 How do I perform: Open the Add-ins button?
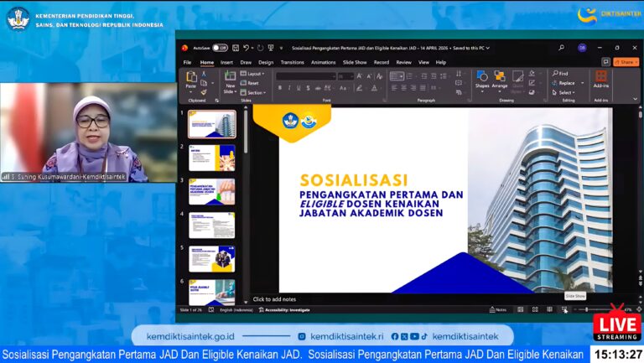tap(601, 80)
